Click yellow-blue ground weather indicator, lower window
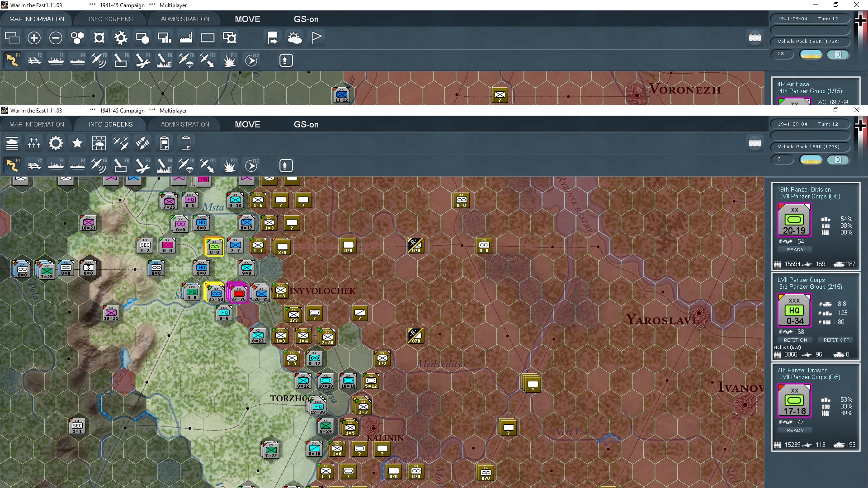Screen dimensions: 868x488 811,160
